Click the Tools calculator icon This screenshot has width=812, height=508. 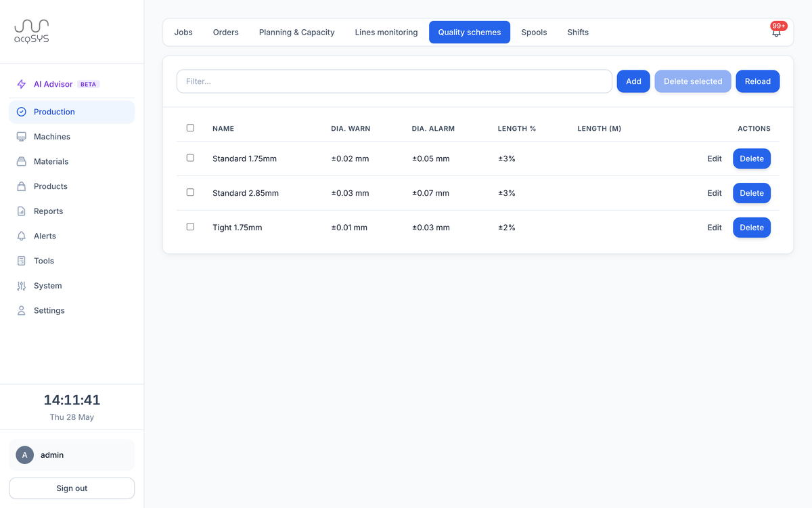[22, 261]
